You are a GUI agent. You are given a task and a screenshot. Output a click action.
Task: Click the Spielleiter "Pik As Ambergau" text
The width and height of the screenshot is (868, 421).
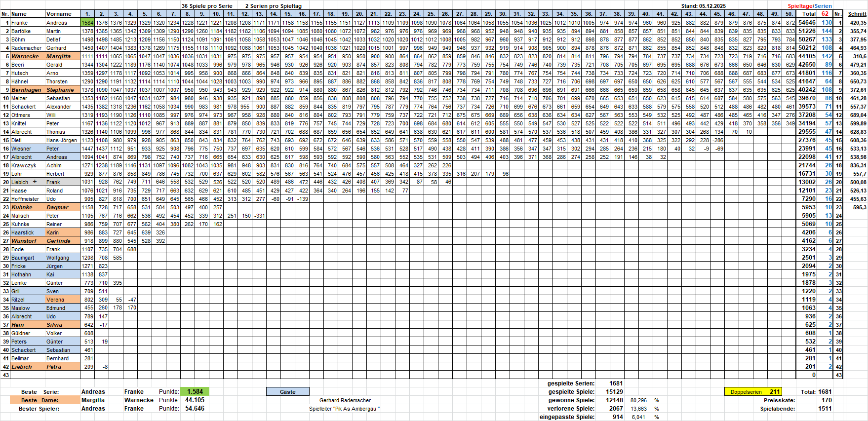pyautogui.click(x=344, y=409)
